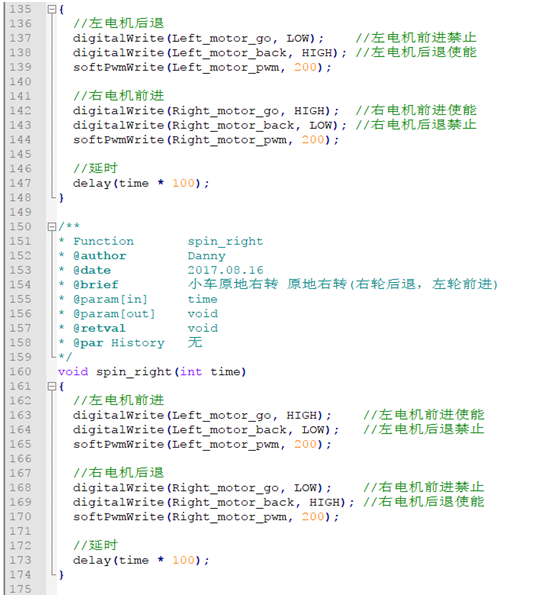
Task: Collapse the code block starting at line 135
Action: coord(52,9)
